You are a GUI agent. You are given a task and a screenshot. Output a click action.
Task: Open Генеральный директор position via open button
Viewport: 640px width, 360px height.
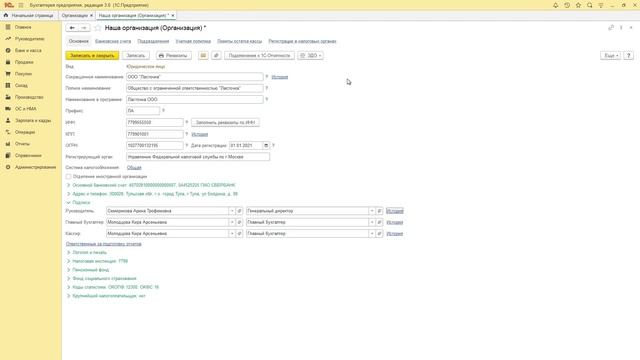pyautogui.click(x=379, y=211)
